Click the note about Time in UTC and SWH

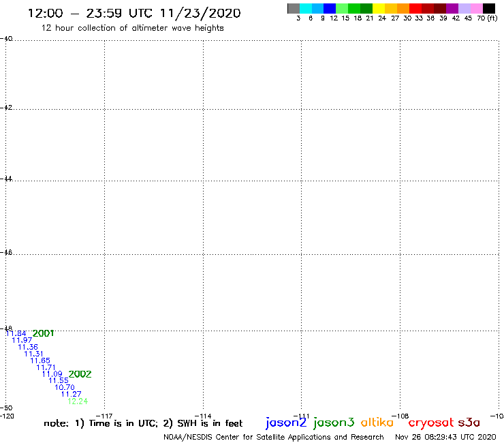[143, 423]
